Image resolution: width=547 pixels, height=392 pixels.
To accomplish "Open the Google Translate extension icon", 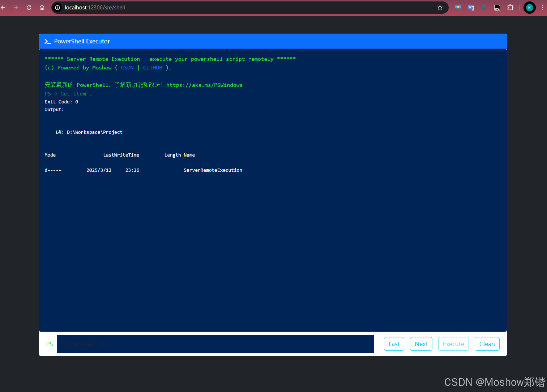I will tap(471, 8).
